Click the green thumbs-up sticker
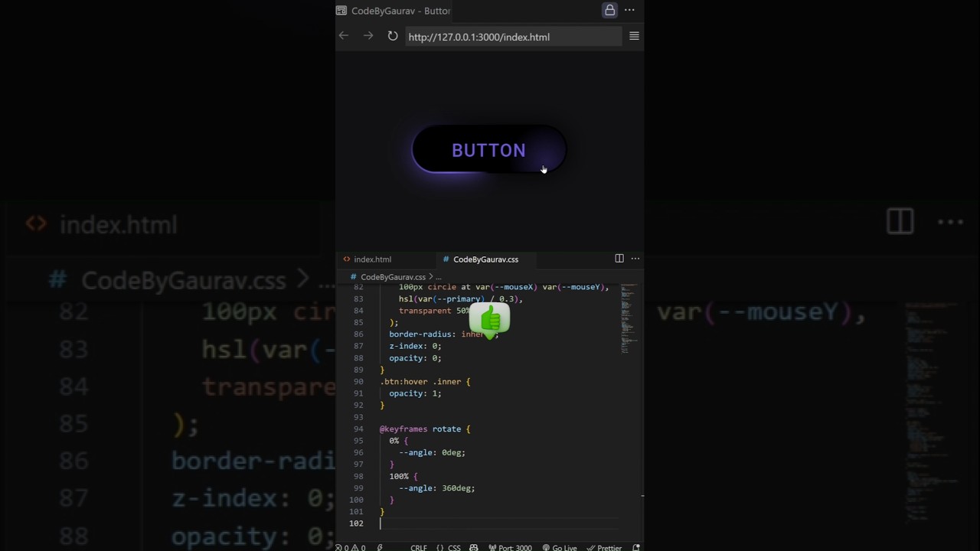Screen dimensions: 980x551 (x=490, y=320)
